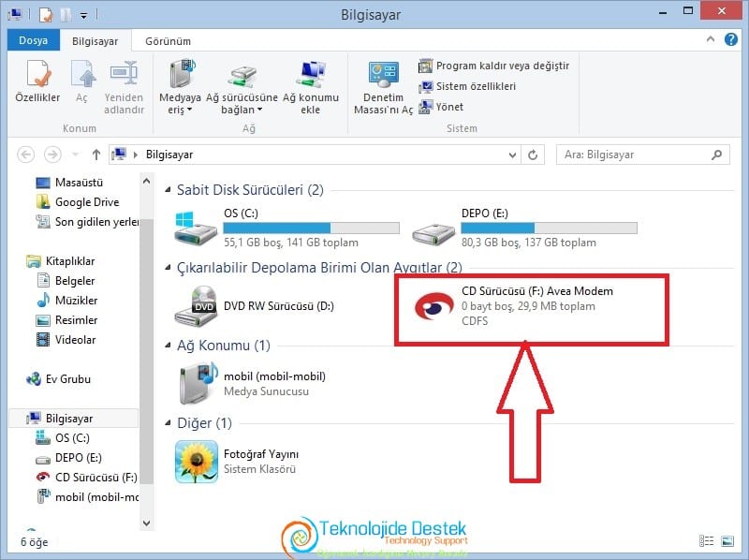This screenshot has height=560, width=749.
Task: Click the Up one level arrow
Action: tap(96, 155)
